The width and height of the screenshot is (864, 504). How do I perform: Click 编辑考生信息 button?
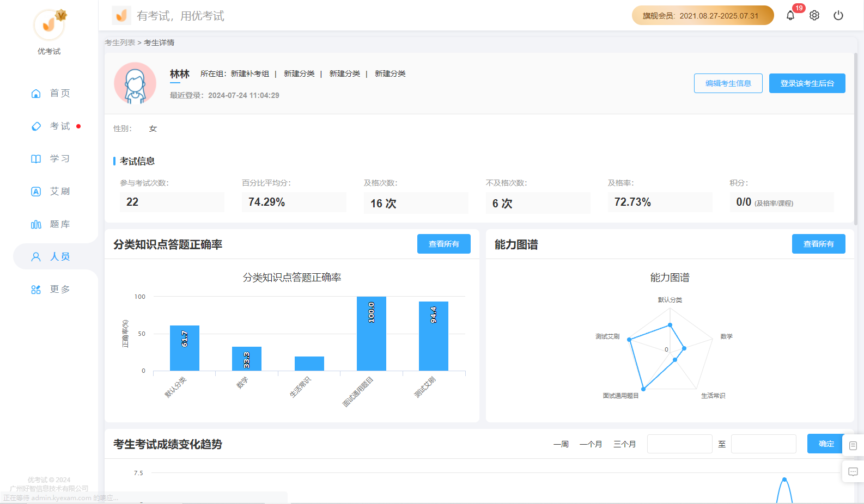point(728,83)
